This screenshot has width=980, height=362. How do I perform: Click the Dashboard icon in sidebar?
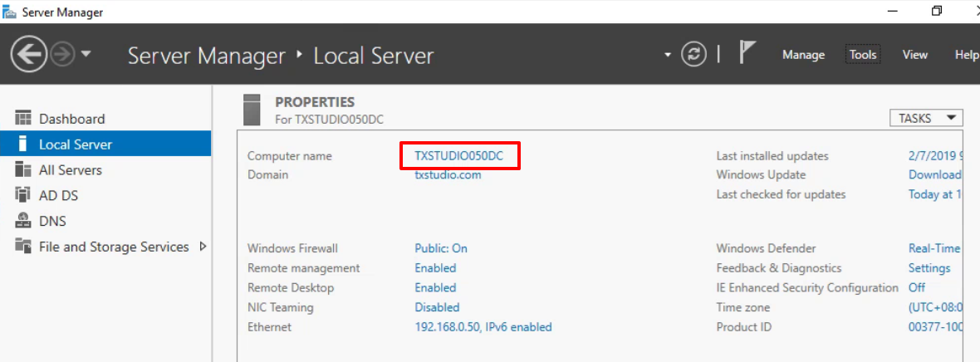(x=23, y=118)
